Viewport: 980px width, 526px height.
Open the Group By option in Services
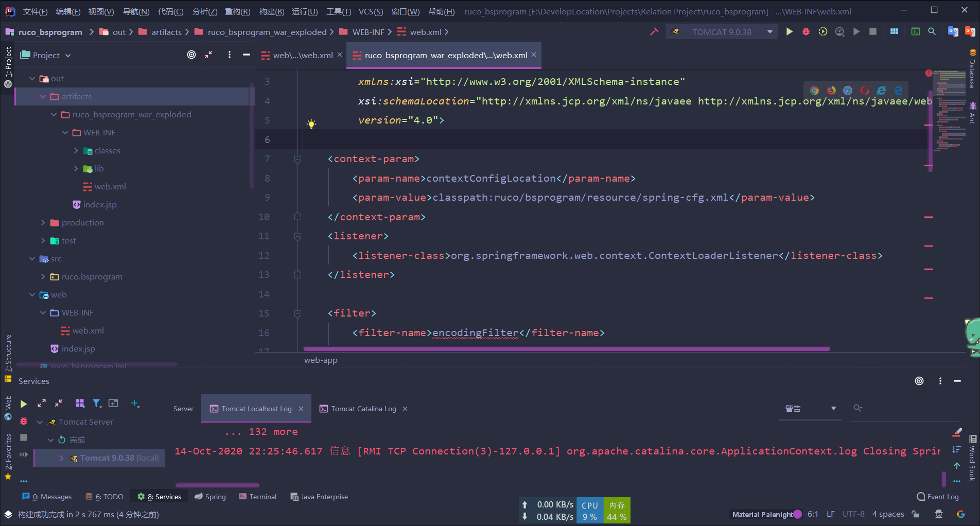click(80, 403)
